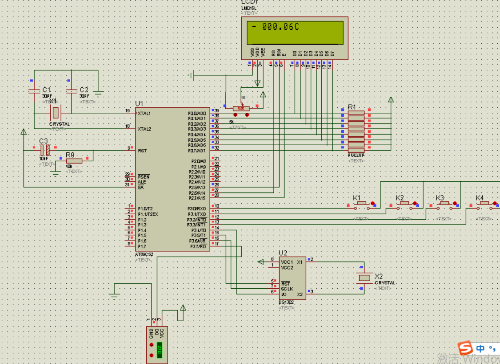Click the temperature sensor at bottom

[x=157, y=345]
